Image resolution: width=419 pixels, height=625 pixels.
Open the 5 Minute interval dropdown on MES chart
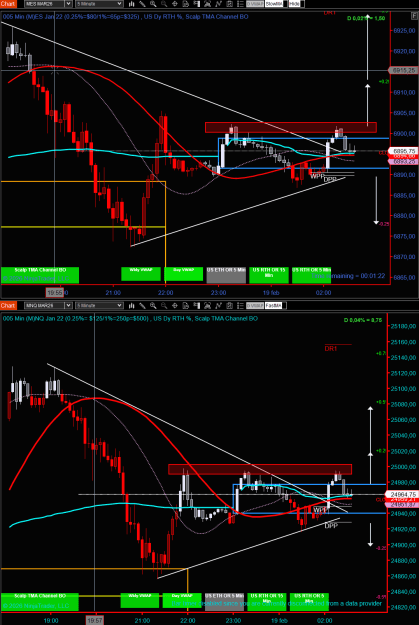[99, 4]
